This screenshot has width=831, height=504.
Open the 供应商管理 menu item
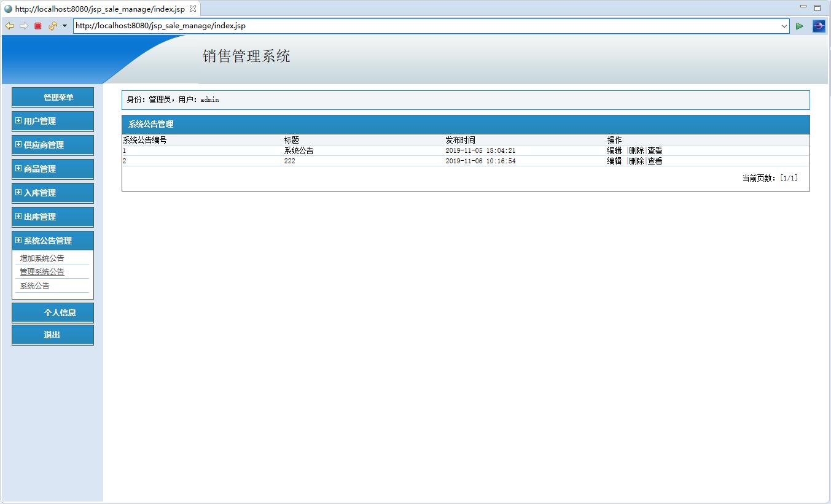tap(52, 145)
